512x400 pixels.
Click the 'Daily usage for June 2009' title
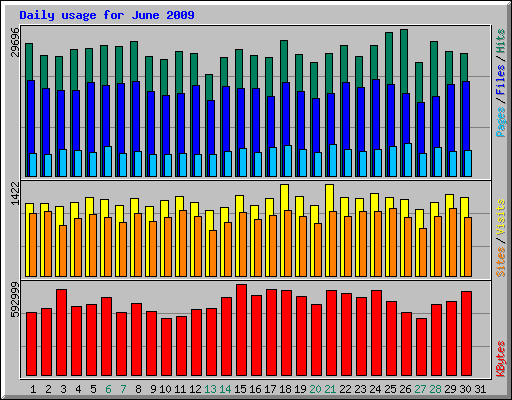click(107, 15)
